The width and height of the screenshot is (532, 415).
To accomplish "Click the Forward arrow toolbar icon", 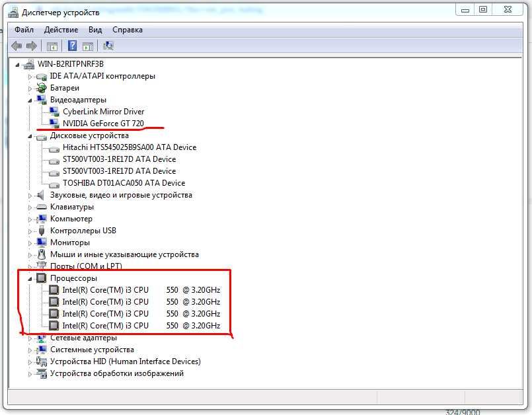I will (x=32, y=46).
